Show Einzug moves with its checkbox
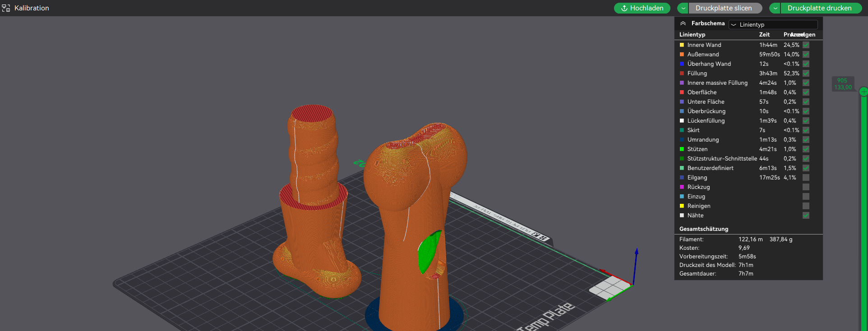 pos(806,197)
